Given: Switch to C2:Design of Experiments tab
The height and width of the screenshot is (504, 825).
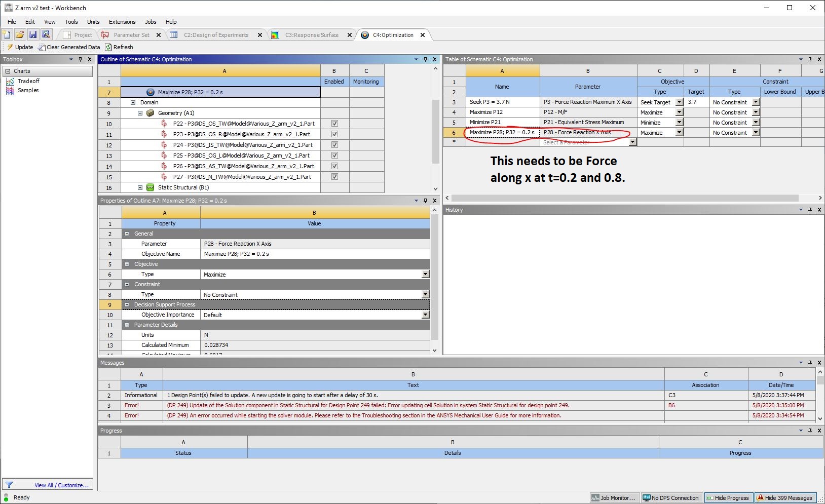Looking at the screenshot, I should click(x=216, y=35).
